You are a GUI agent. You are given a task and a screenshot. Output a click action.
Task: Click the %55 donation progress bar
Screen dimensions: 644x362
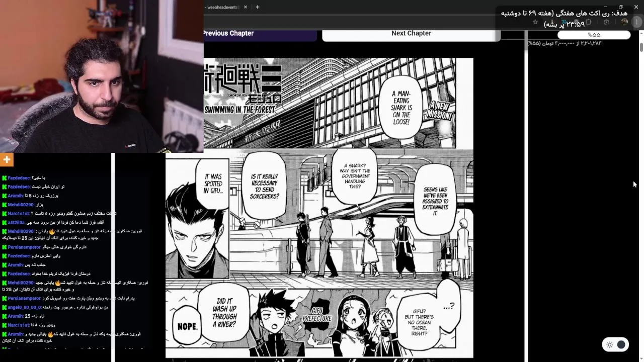coord(594,35)
